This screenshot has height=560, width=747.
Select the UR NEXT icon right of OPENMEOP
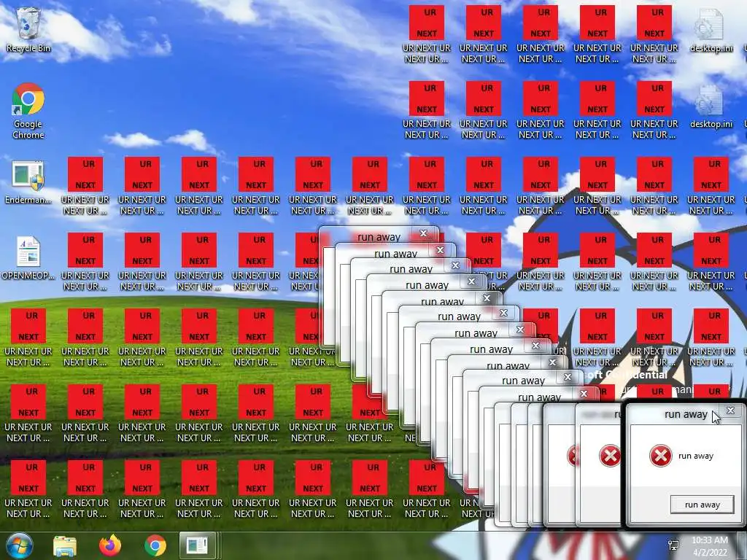(x=85, y=262)
